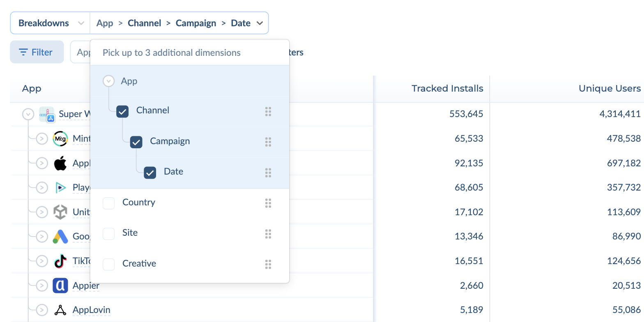This screenshot has width=644, height=322.
Task: Click the Appier logo icon
Action: (x=60, y=285)
